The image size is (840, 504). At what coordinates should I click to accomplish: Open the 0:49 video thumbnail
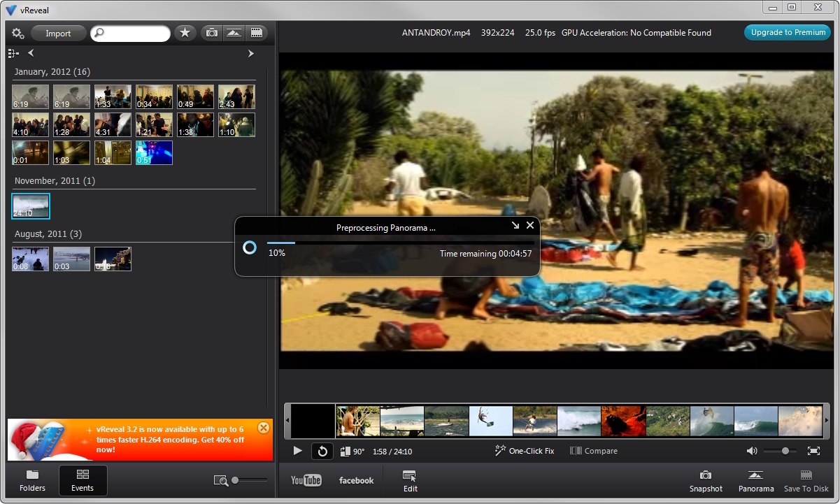(195, 96)
